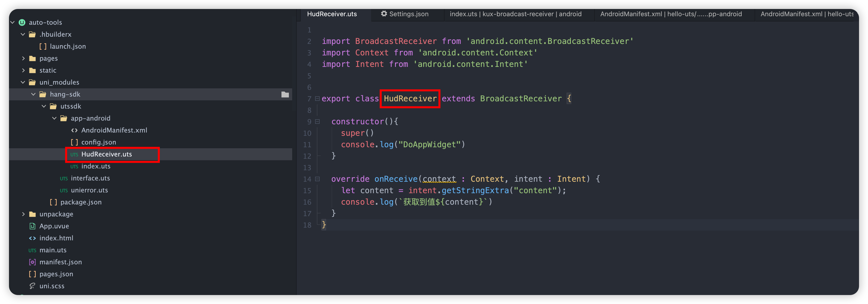Switch to the Settings.json tab
The width and height of the screenshot is (868, 304).
coord(408,14)
